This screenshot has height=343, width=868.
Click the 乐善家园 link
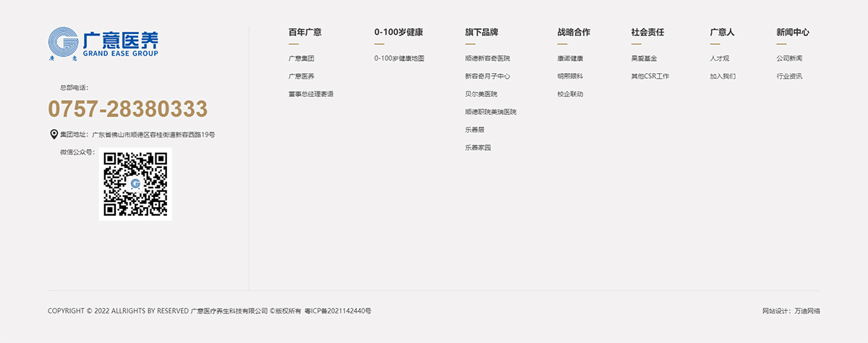point(477,148)
